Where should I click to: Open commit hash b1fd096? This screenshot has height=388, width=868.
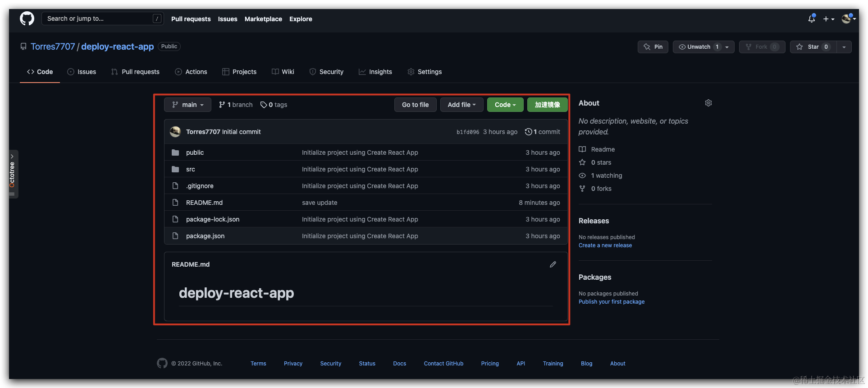coord(468,132)
